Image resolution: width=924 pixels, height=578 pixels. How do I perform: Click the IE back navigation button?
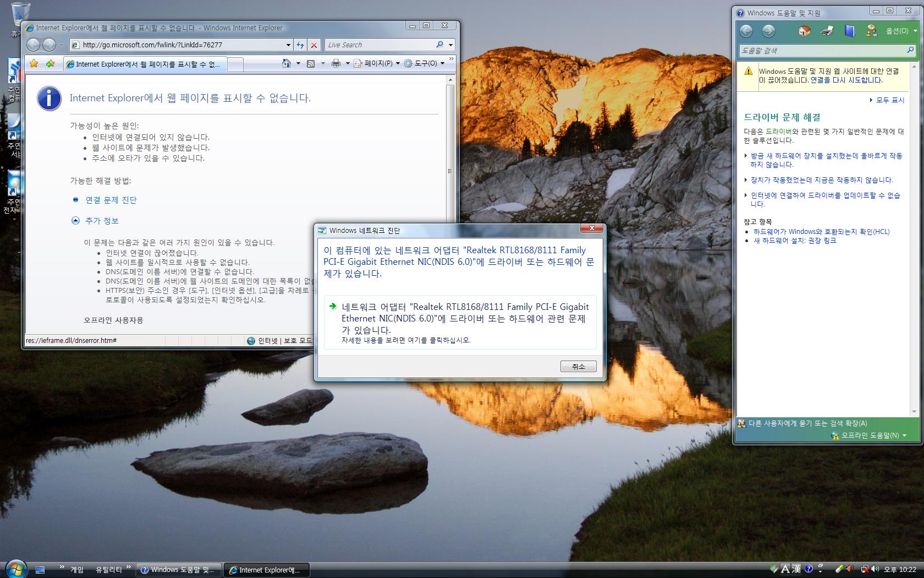34,45
